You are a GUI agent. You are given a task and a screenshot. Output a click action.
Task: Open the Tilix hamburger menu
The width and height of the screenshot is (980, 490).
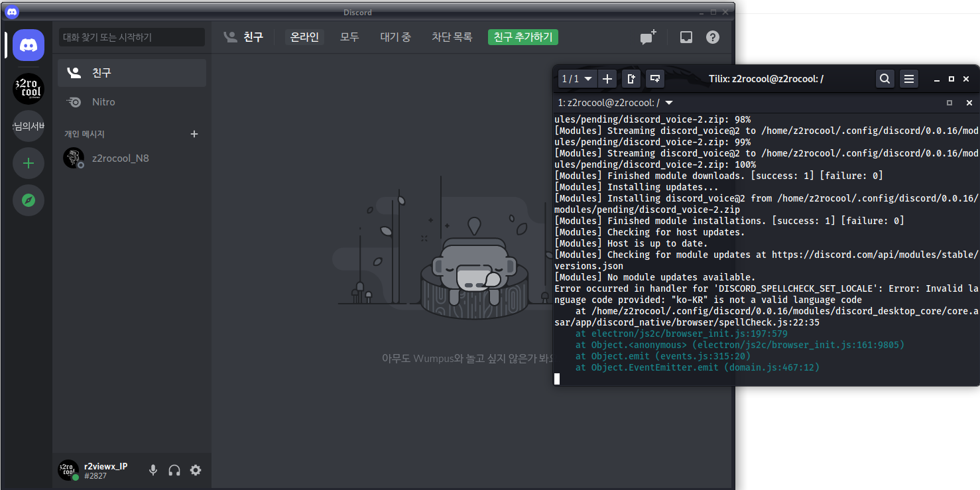pos(909,79)
